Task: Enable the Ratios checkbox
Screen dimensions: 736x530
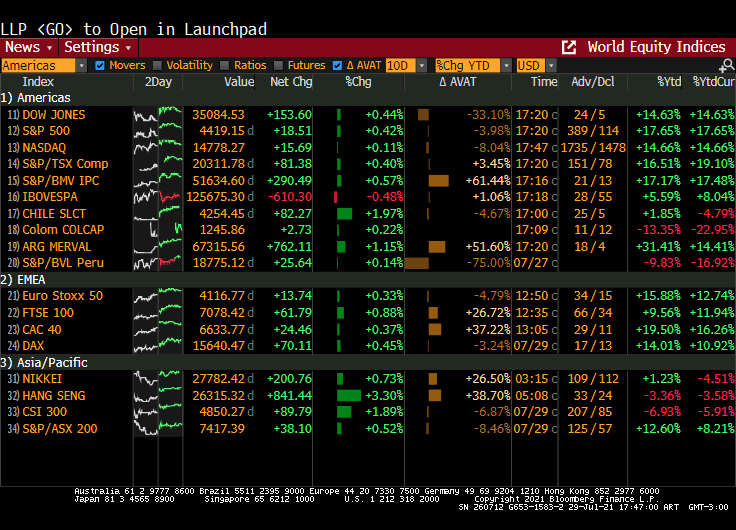Action: point(225,65)
